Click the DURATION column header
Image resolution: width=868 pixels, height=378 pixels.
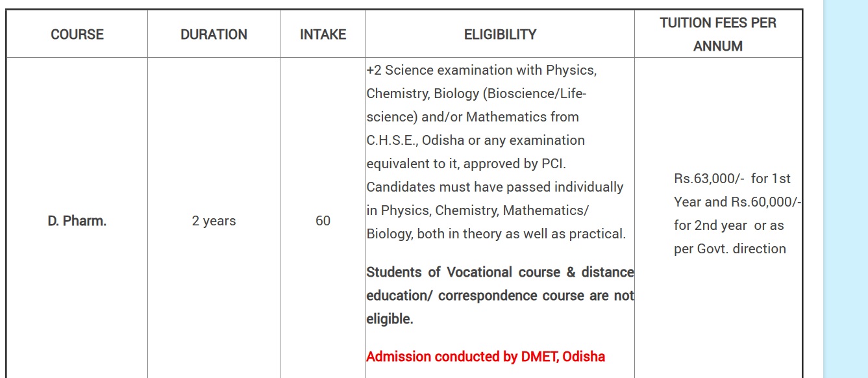pos(214,34)
